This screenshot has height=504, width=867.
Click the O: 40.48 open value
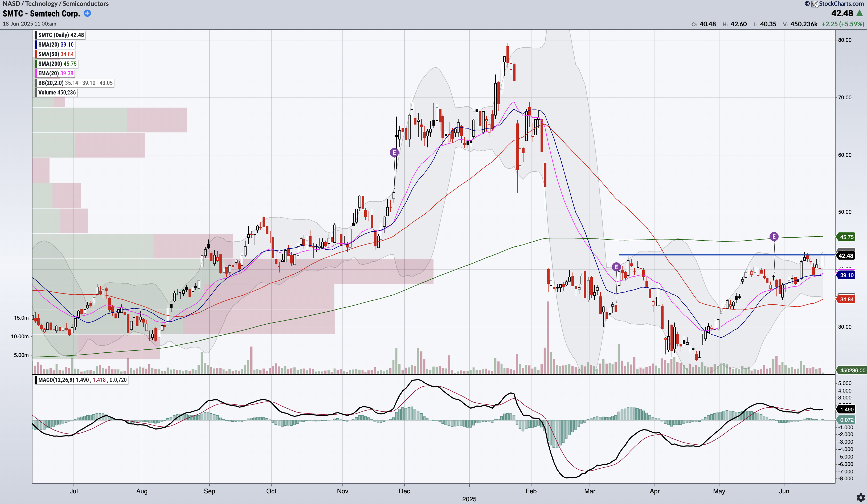coord(704,24)
